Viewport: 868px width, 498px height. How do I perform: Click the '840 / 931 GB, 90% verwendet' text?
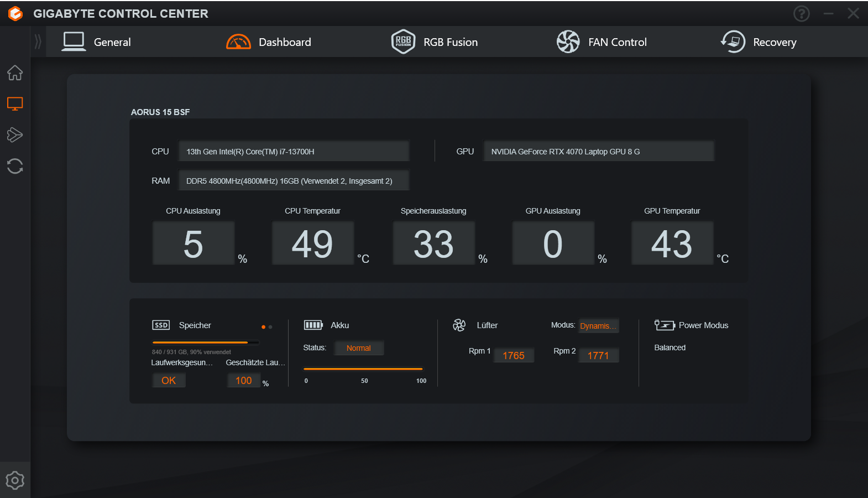pos(191,352)
